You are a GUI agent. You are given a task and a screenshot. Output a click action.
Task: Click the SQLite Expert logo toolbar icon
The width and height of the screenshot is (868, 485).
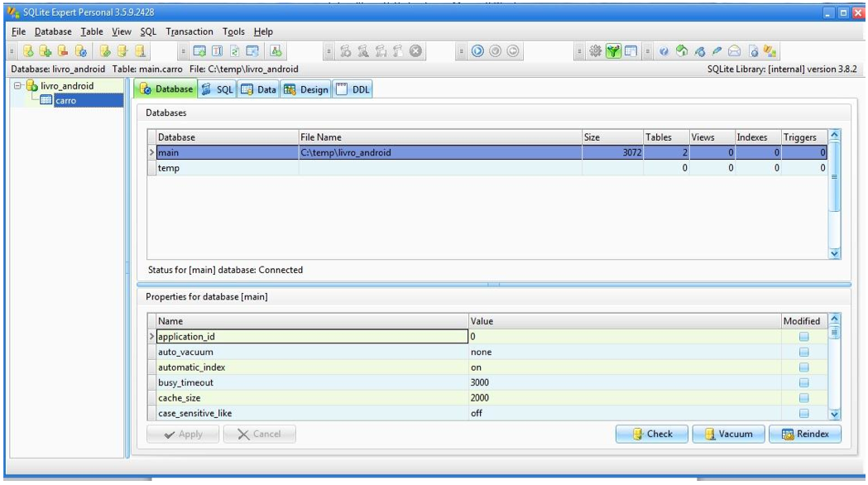click(x=770, y=51)
